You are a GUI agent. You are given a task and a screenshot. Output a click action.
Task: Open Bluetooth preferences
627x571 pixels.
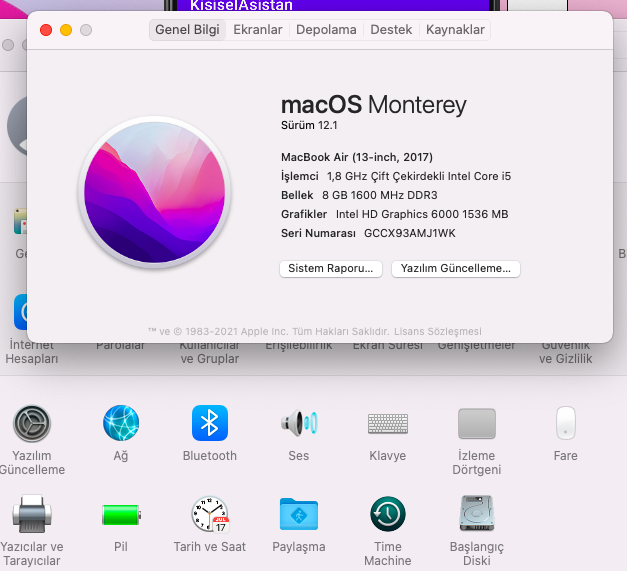click(210, 423)
